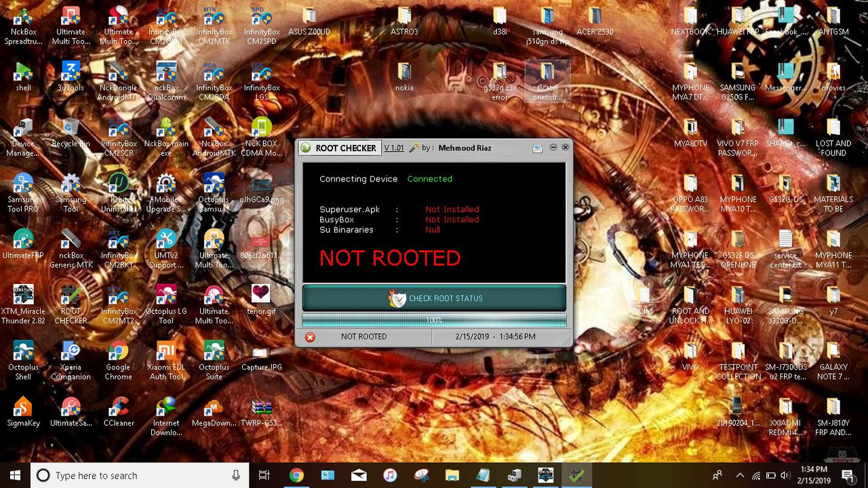Click the author name Mehmood Riaz
This screenshot has height=488, width=868.
coord(465,148)
